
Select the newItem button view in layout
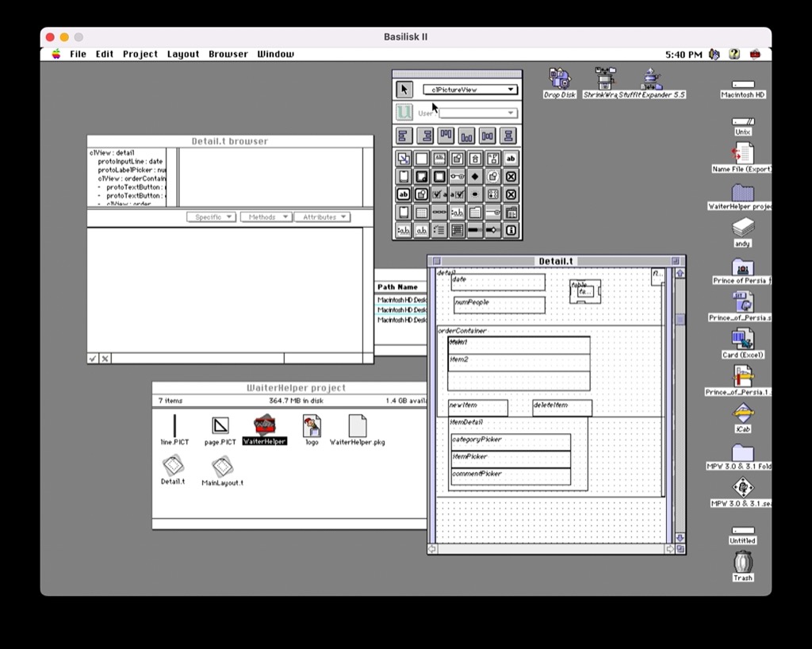coord(477,408)
